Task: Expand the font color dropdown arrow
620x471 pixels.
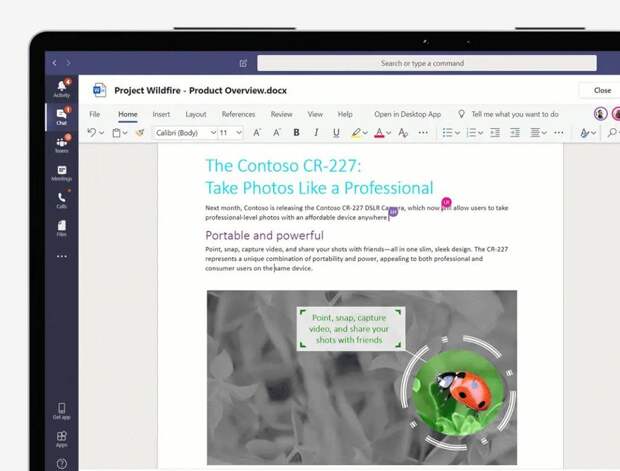Action: pos(389,133)
